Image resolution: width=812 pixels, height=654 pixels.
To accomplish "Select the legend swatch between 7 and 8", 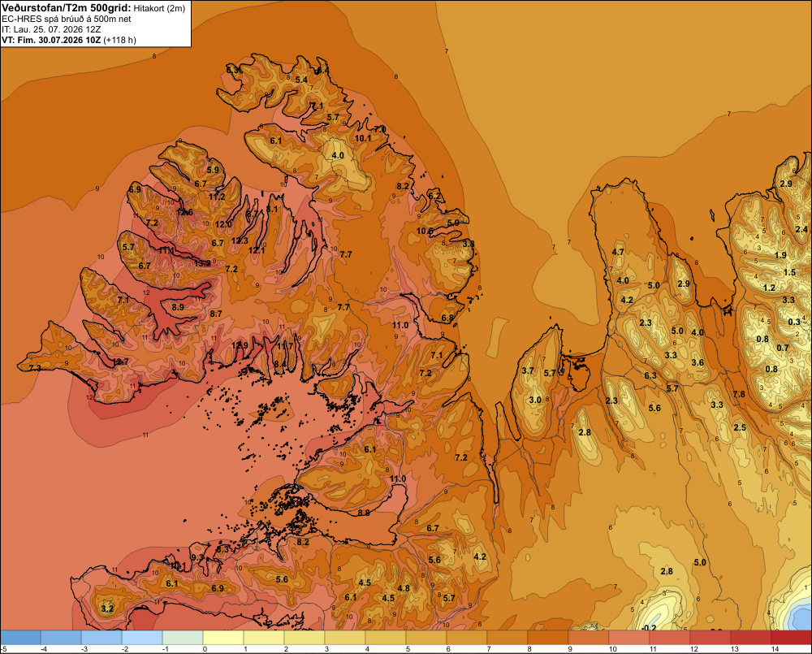I will (x=507, y=637).
